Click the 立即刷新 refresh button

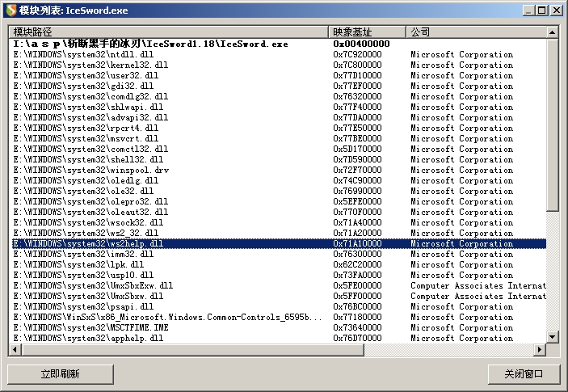coord(60,374)
